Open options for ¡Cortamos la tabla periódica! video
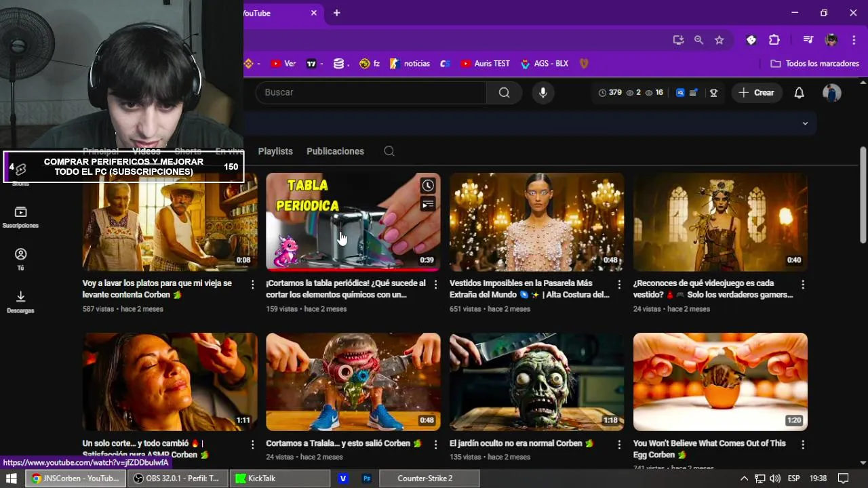This screenshot has width=868, height=488. (435, 285)
